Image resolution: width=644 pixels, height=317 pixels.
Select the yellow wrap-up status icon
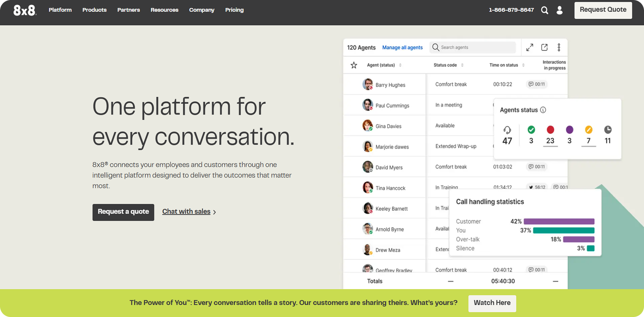click(x=589, y=129)
